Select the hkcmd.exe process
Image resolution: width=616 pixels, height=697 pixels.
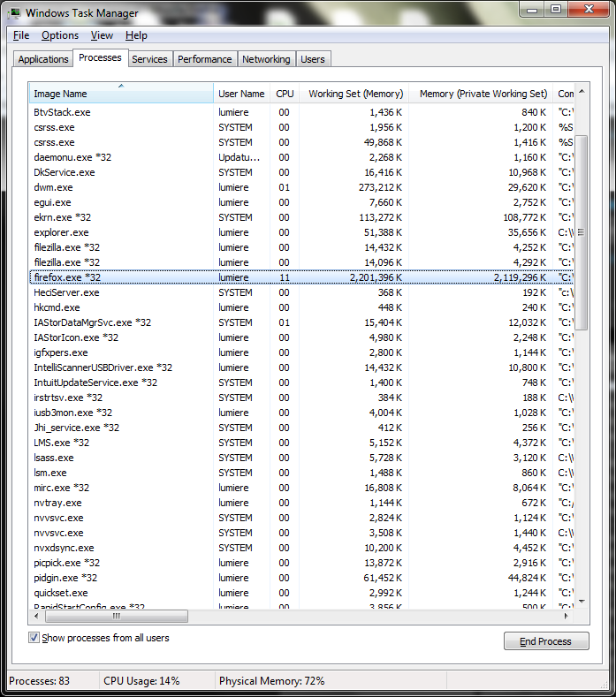click(x=301, y=307)
